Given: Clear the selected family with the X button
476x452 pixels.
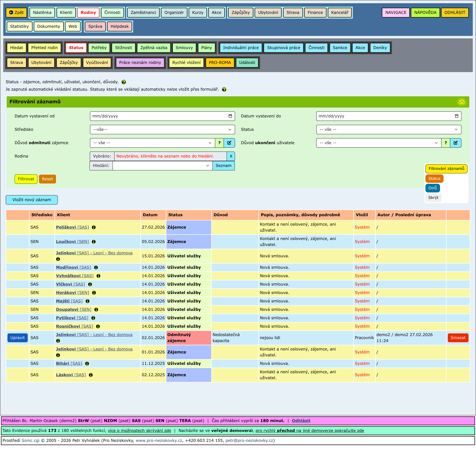Looking at the screenshot, I should tap(231, 156).
